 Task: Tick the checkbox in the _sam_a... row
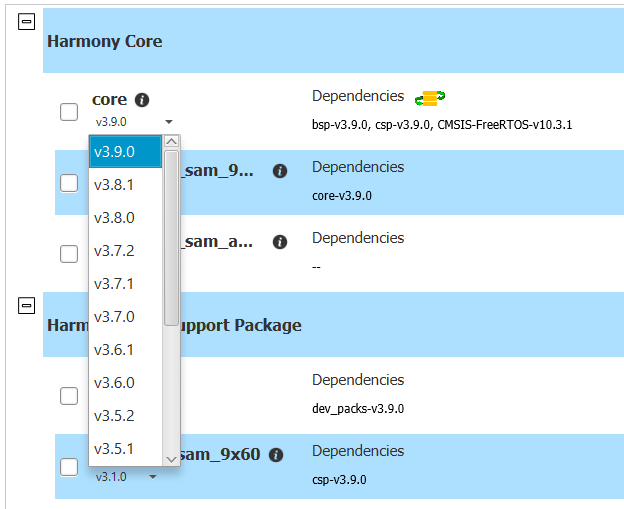tap(69, 254)
